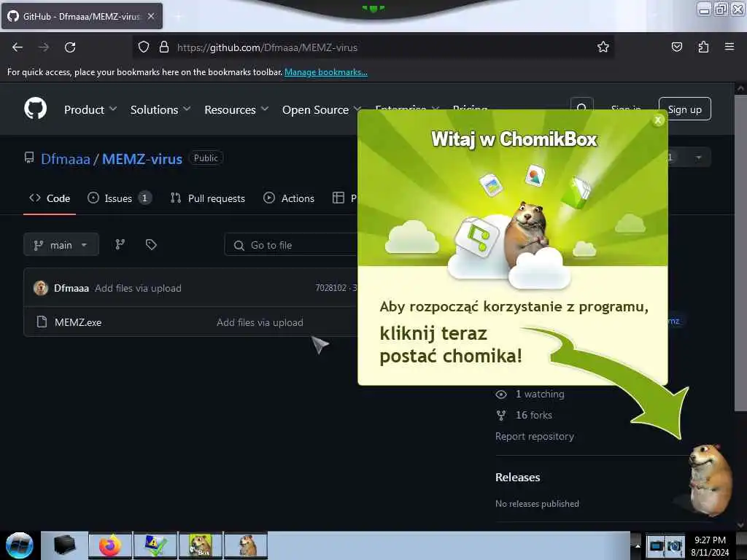Open the Firefox hamburger menu

(729, 47)
